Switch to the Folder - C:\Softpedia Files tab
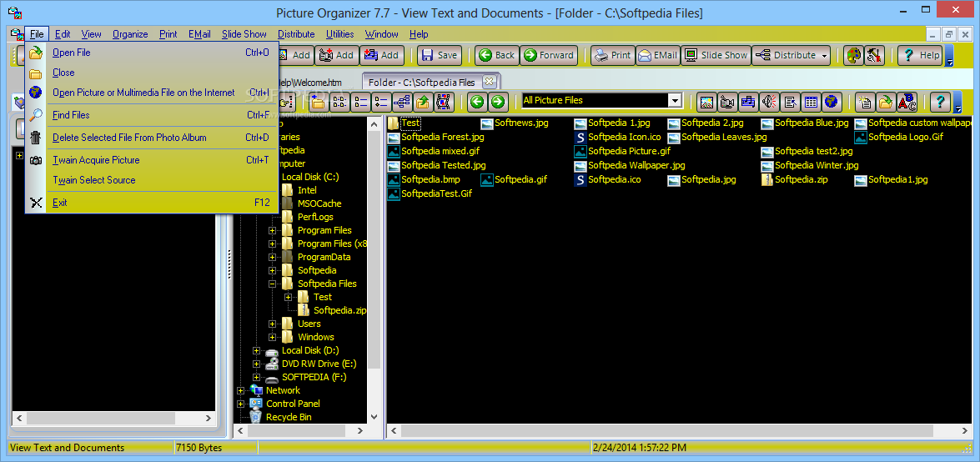This screenshot has height=462, width=980. coord(422,82)
